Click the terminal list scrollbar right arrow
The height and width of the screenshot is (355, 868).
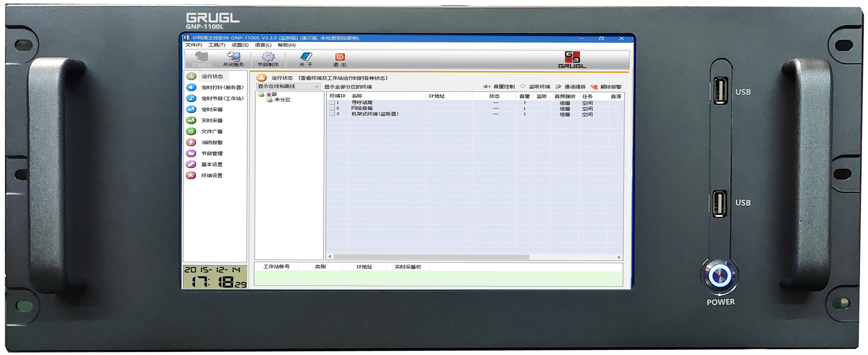click(619, 257)
